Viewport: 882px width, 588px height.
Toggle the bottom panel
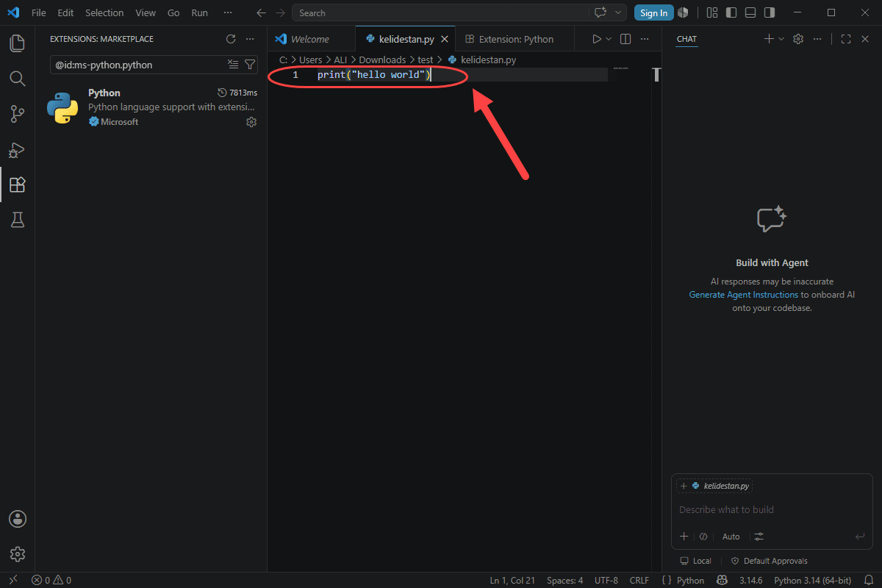point(750,12)
